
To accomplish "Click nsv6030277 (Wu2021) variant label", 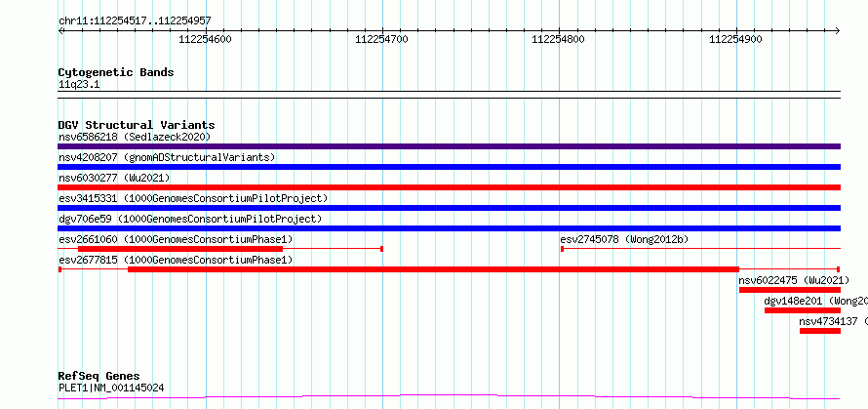I will (114, 178).
